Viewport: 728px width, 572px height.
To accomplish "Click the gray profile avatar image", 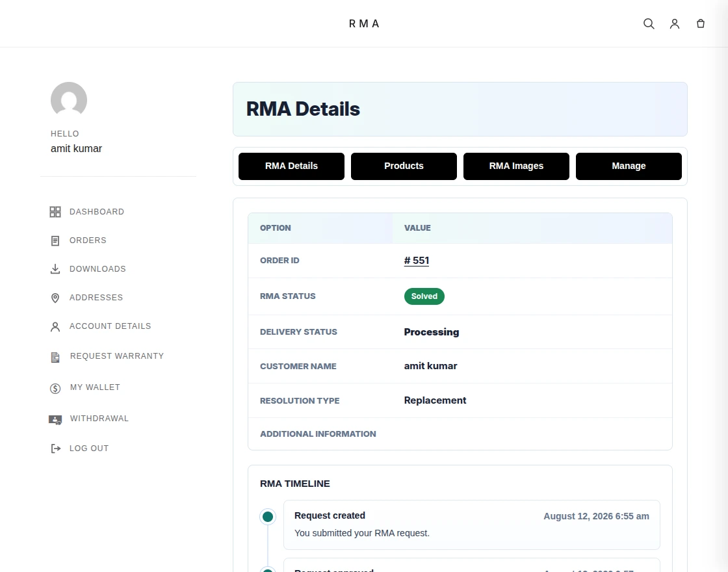I will point(69,100).
